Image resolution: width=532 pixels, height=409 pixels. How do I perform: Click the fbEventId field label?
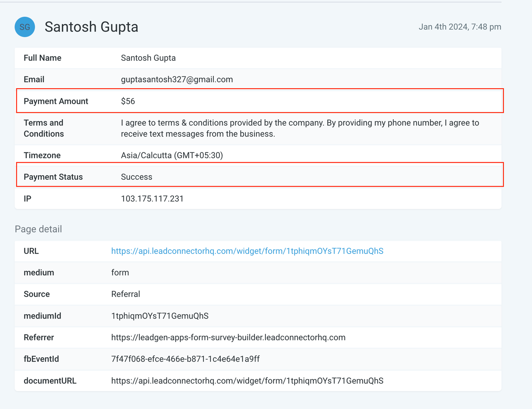coord(41,359)
